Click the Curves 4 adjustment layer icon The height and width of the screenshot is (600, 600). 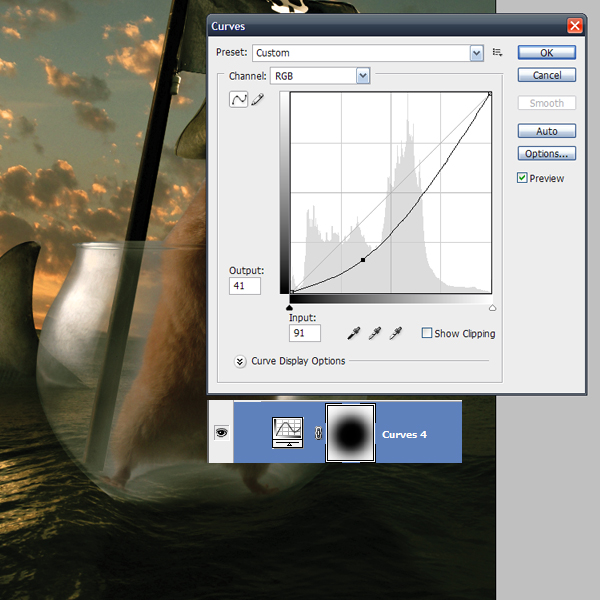point(288,432)
